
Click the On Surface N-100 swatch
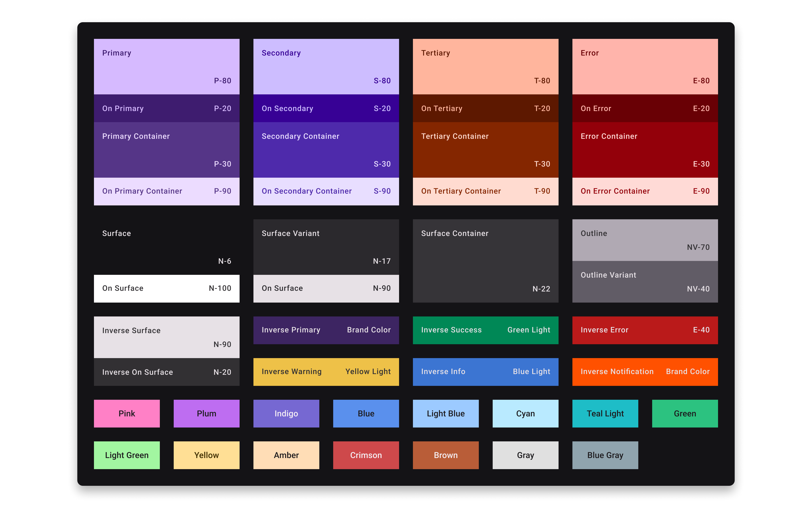click(166, 288)
